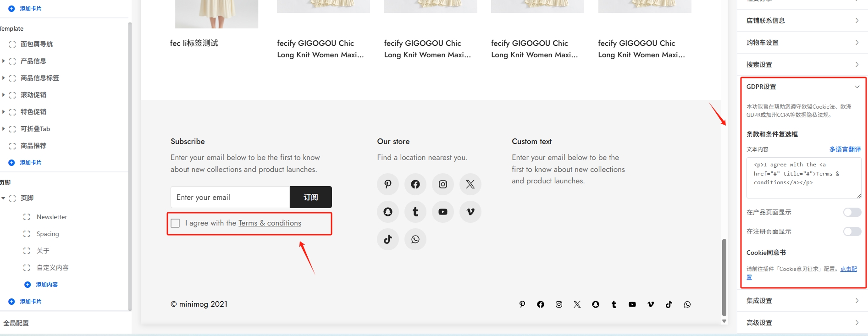This screenshot has width=868, height=336.
Task: Select the Spacing block in sidebar
Action: tap(48, 234)
